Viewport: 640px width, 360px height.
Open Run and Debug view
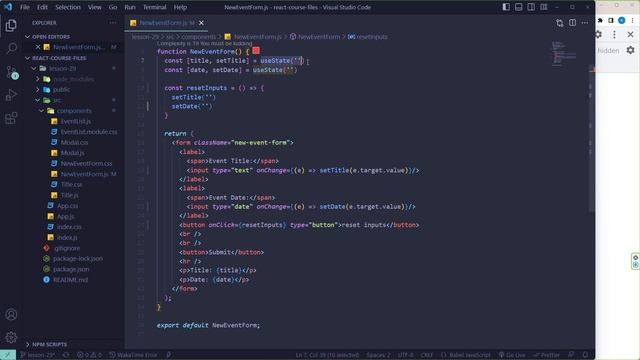pyautogui.click(x=11, y=95)
